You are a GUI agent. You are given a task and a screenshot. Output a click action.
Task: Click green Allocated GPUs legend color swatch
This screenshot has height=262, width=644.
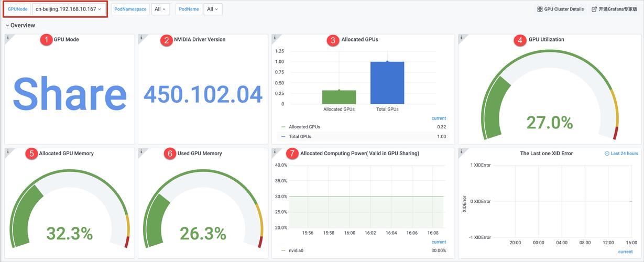tap(283, 127)
